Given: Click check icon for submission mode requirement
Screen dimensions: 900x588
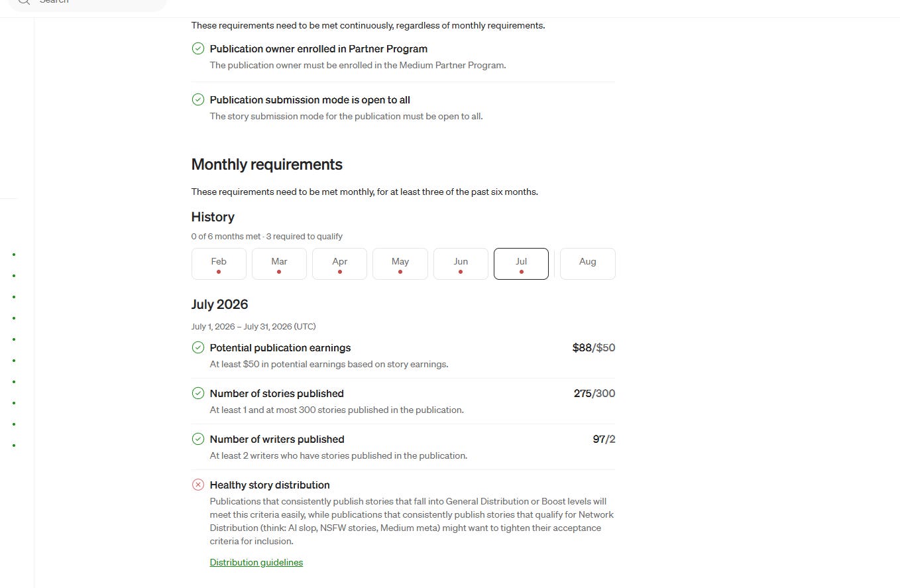Looking at the screenshot, I should 197,99.
